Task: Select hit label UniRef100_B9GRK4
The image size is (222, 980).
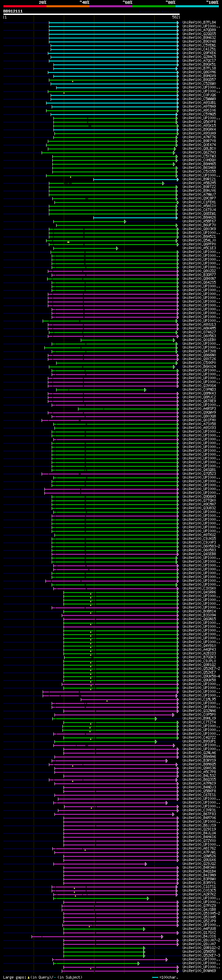Action: [x=199, y=129]
